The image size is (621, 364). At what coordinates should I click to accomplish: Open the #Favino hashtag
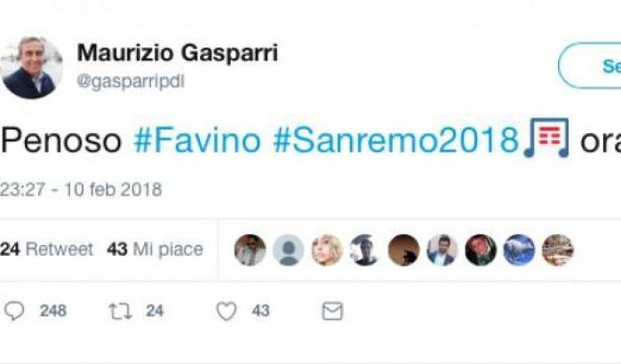197,140
